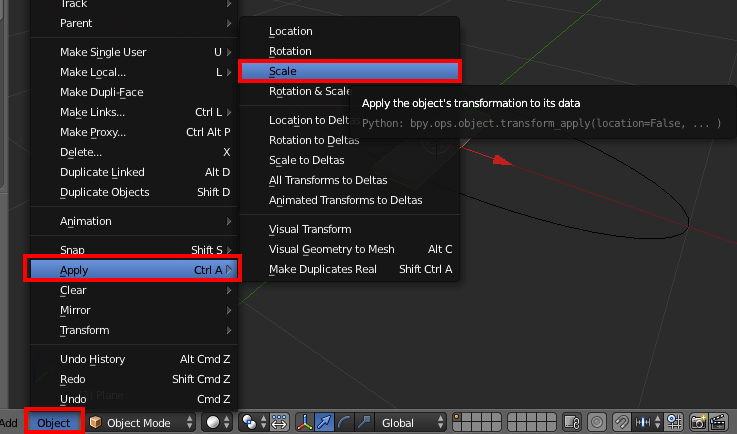
Task: Expand the Clear submenu
Action: coord(133,290)
